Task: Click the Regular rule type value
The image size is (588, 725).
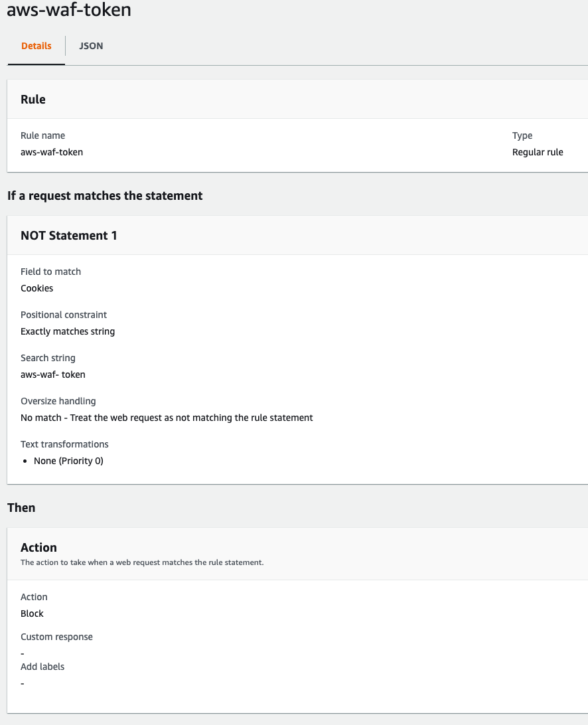Action: tap(538, 152)
